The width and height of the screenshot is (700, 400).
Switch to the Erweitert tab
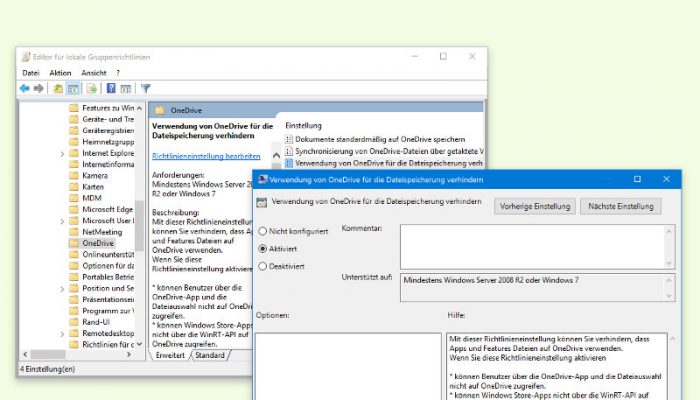[x=170, y=355]
